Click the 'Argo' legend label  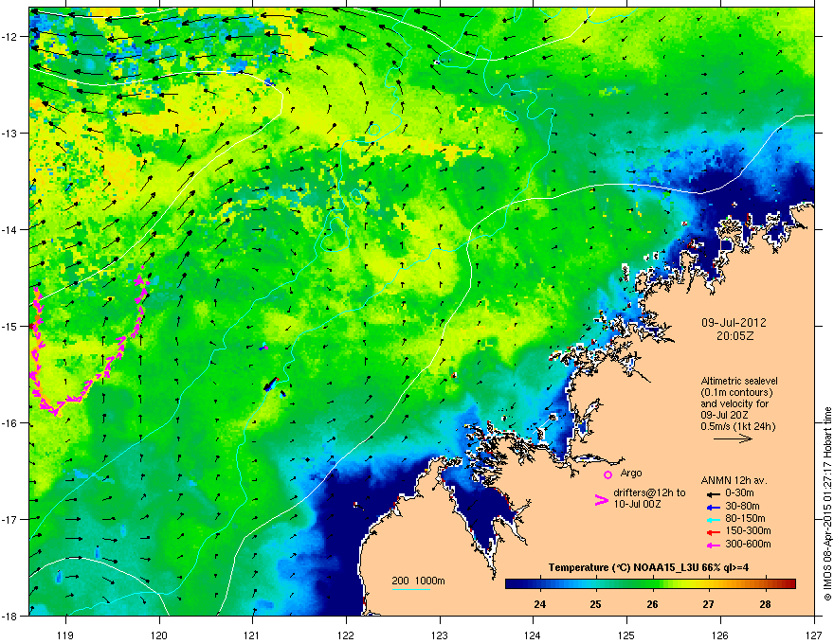(x=631, y=473)
